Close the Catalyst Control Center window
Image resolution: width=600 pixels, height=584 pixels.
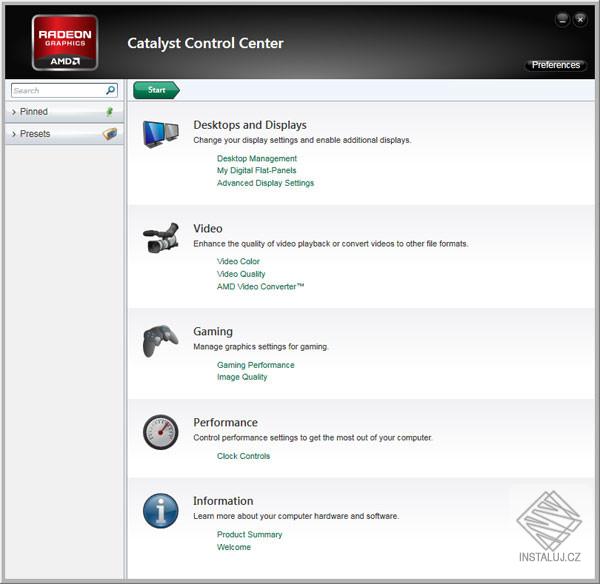[x=580, y=20]
